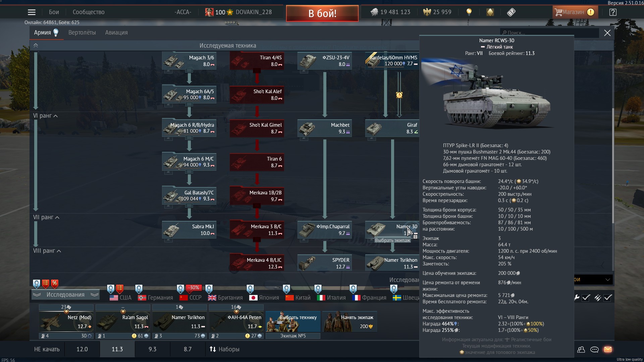The image size is (644, 362).
Task: Select the Merkava 4 B/LIC vehicle
Action: [x=257, y=263]
